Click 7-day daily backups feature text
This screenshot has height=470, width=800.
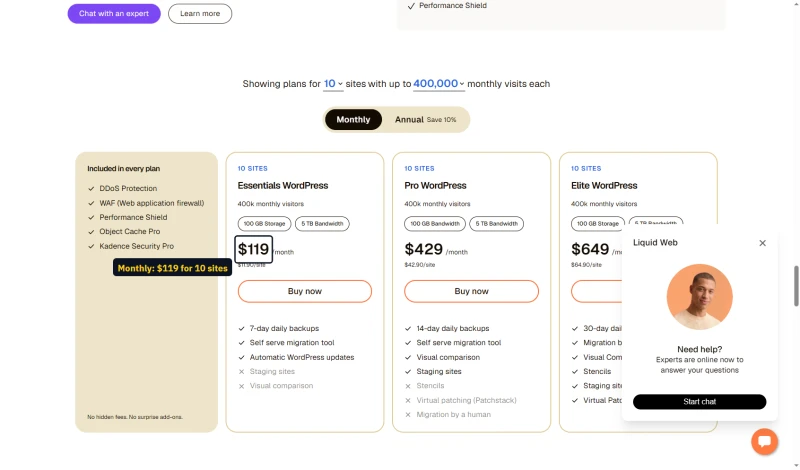pos(284,329)
